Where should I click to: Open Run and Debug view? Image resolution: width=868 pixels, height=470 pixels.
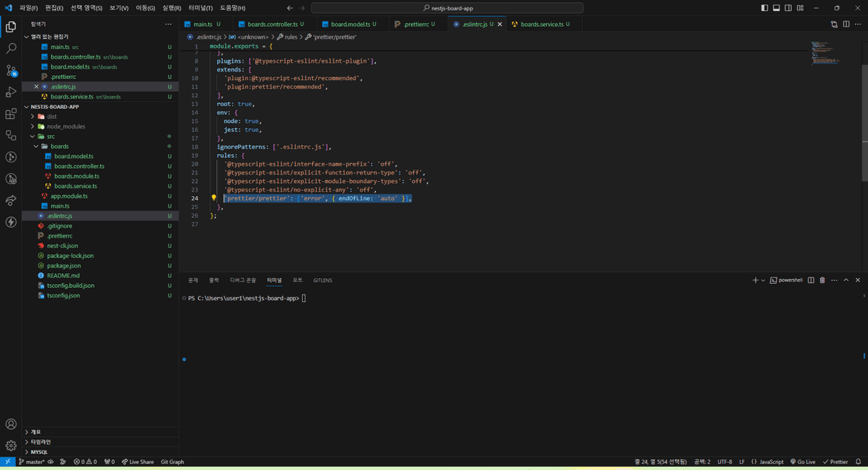(11, 92)
